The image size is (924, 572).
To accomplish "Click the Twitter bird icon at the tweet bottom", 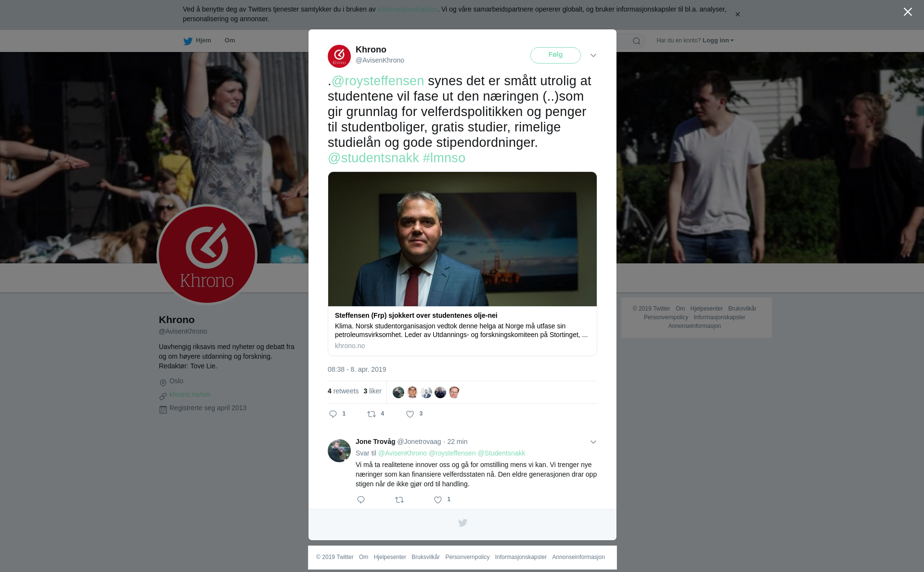I will tap(462, 523).
